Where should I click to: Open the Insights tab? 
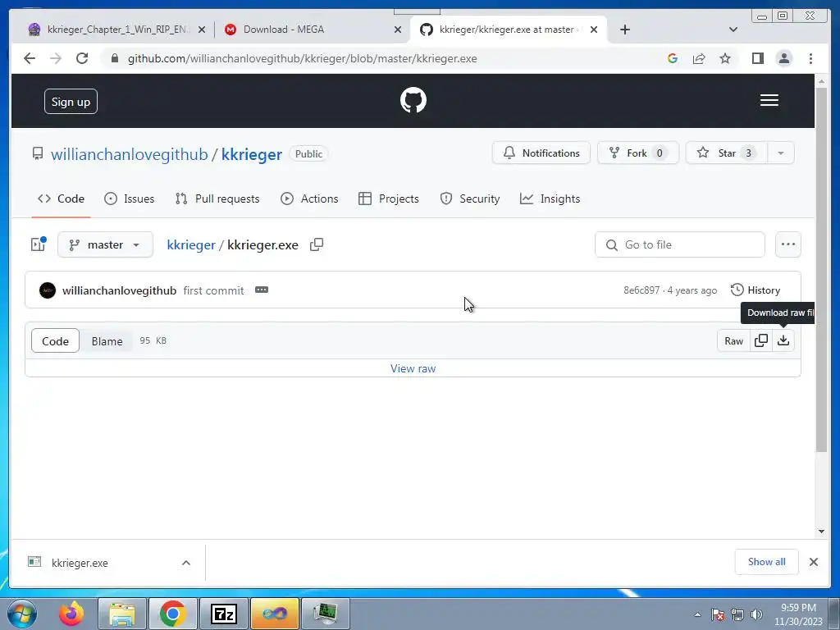(x=550, y=199)
